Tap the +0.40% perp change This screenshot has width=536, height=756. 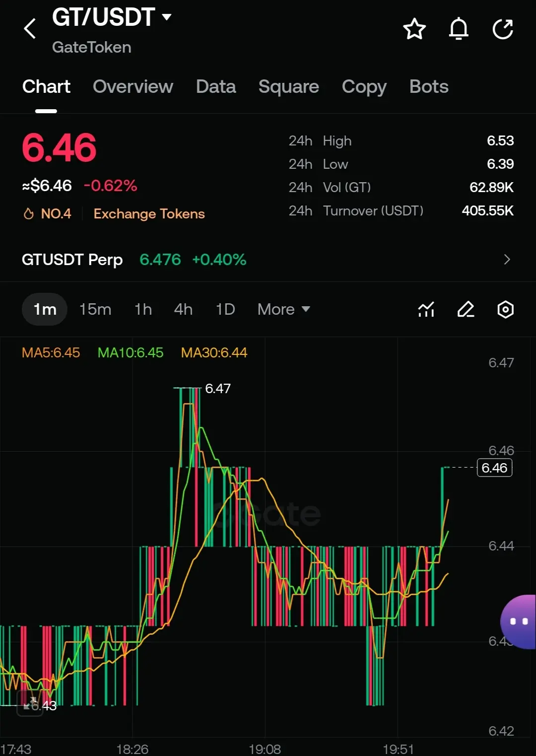[x=219, y=260]
